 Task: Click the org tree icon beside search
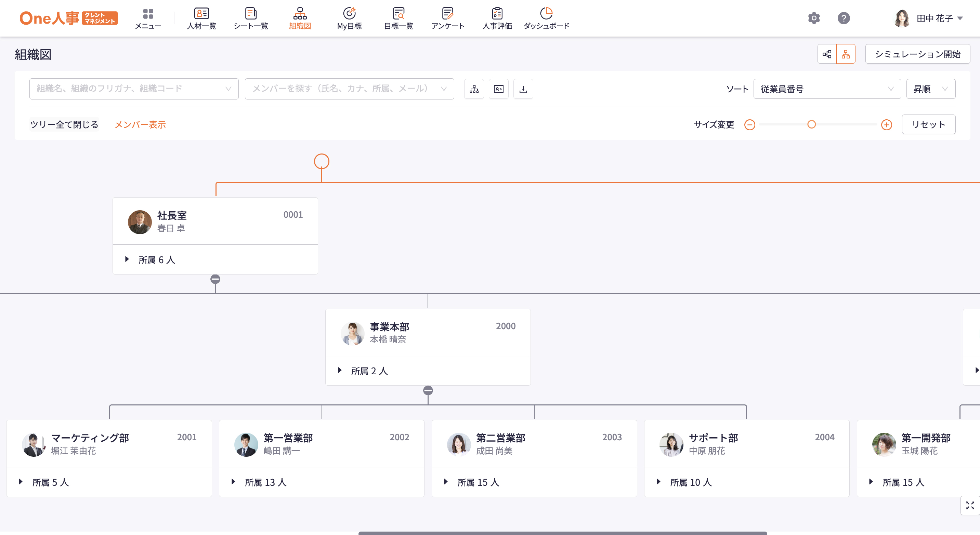[474, 89]
